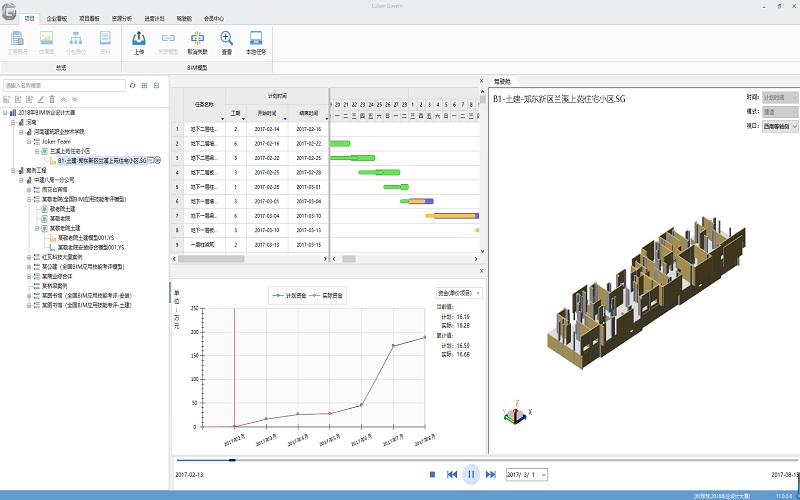Click the Luban Govern G logo icon
800x500 pixels.
pos(9,11)
